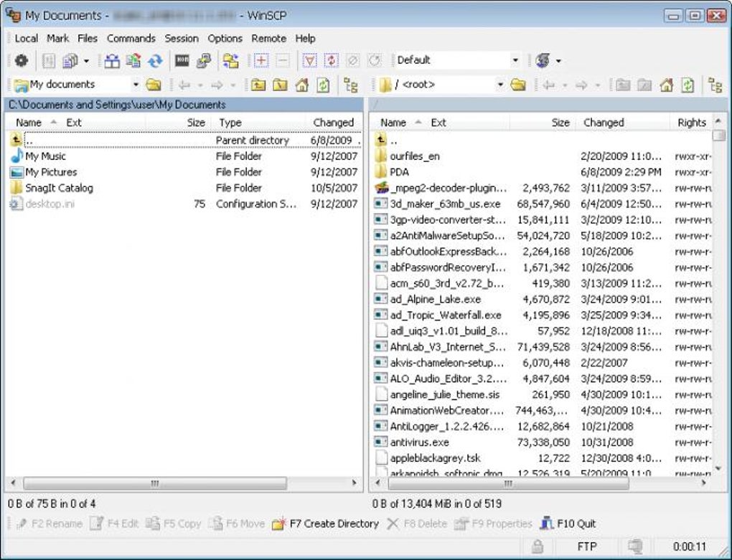
Task: Open the terminal console icon
Action: (182, 61)
